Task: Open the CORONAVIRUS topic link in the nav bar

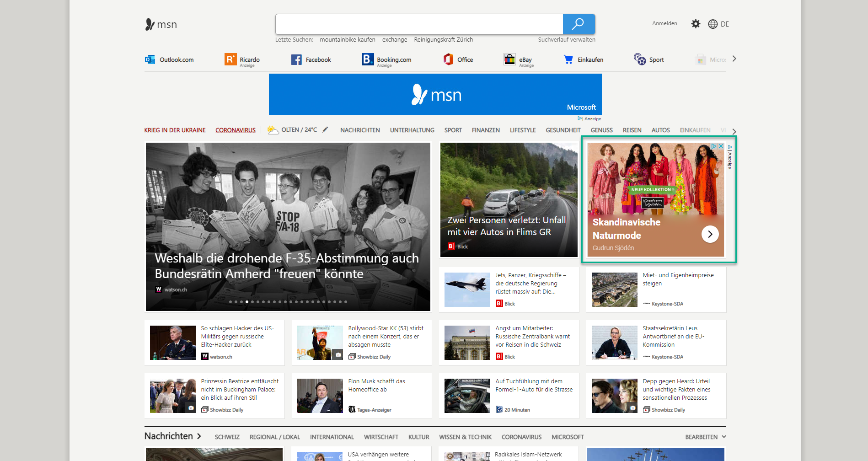Action: click(236, 130)
